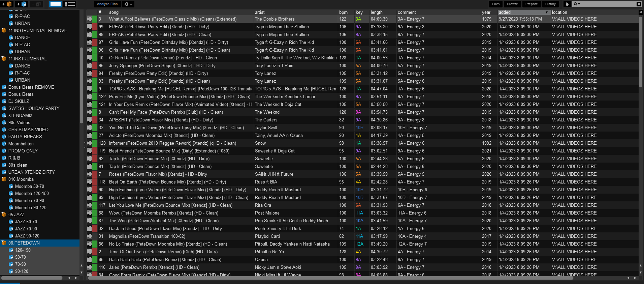Image resolution: width=644 pixels, height=284 pixels.
Task: Clear the search box with the X
Action: pos(639,4)
